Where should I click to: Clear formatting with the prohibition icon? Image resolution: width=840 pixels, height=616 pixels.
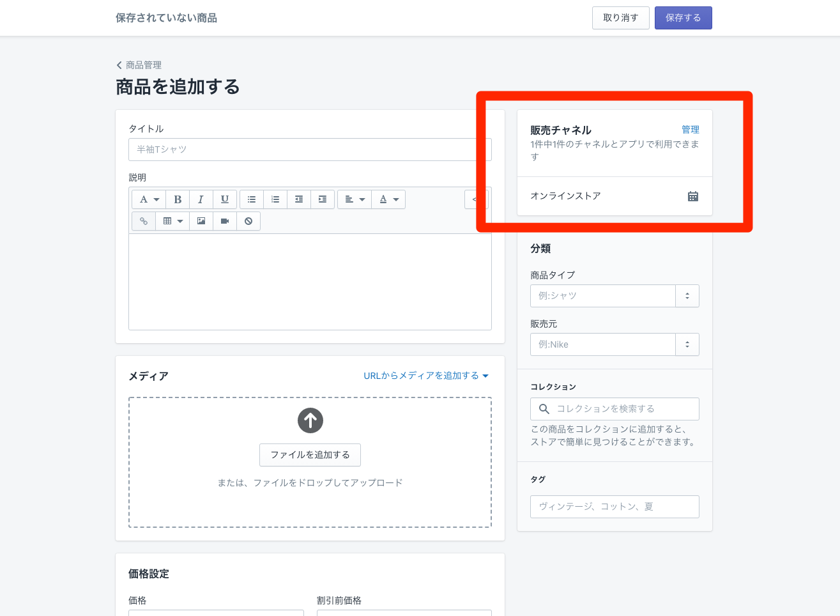point(248,220)
